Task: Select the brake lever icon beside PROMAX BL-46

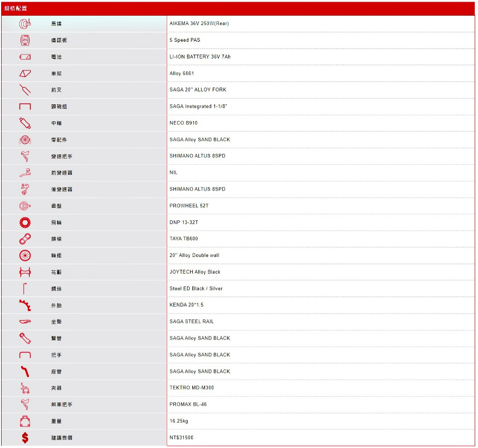Action: [x=25, y=405]
